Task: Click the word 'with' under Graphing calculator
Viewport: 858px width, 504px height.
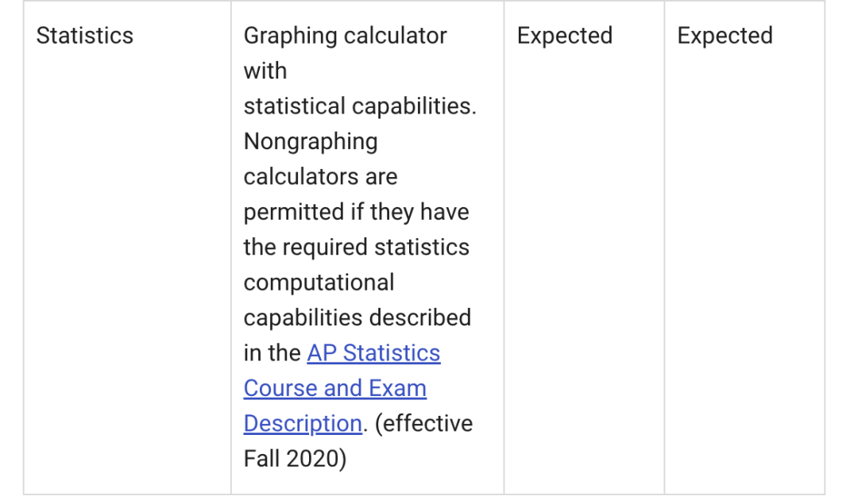Action: click(265, 71)
